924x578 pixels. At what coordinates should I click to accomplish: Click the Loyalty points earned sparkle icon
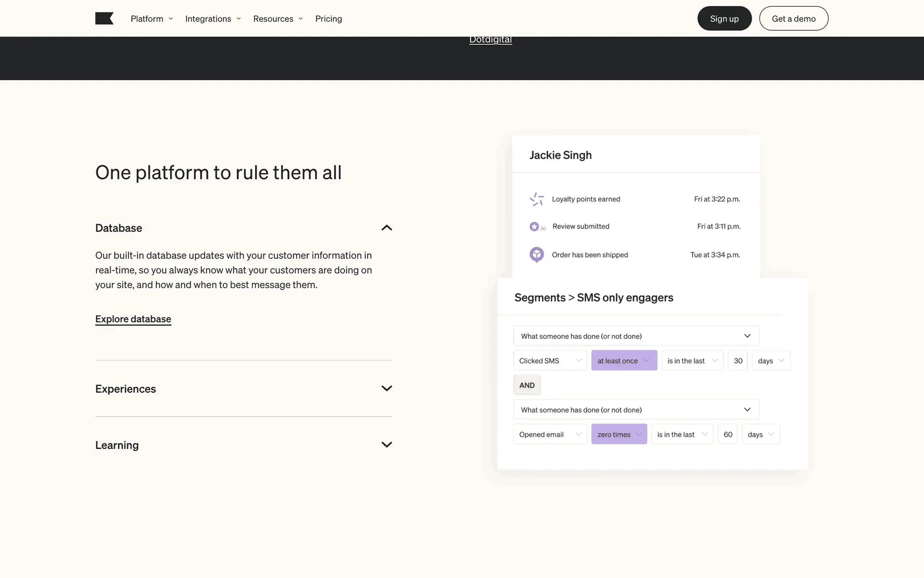[537, 199]
